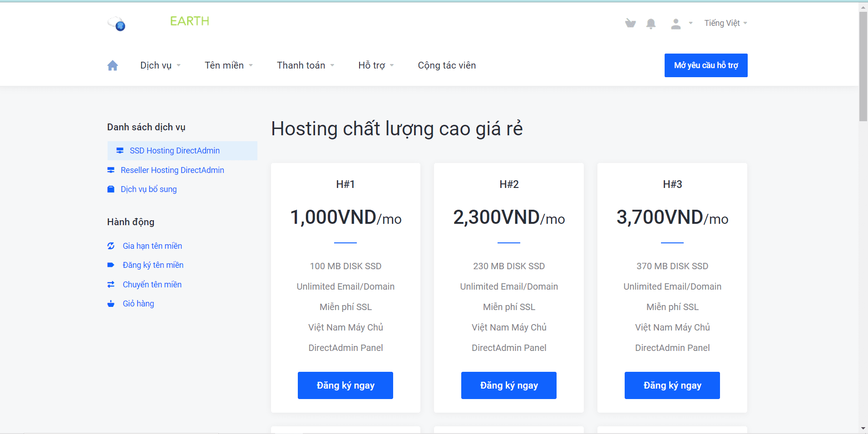
Task: Open Chuyển tên miền link
Action: click(152, 285)
